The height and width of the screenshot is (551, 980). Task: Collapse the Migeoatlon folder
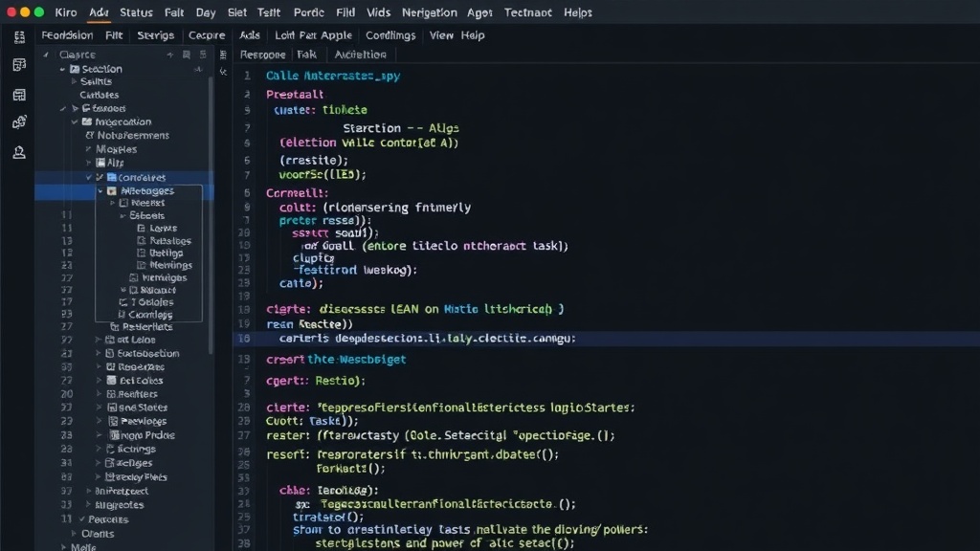[x=75, y=121]
